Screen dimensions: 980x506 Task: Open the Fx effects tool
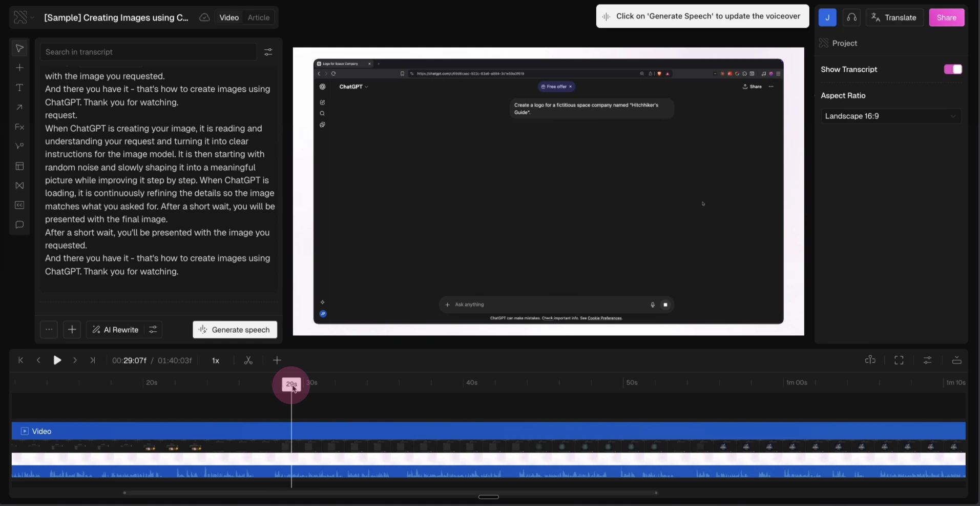click(19, 127)
